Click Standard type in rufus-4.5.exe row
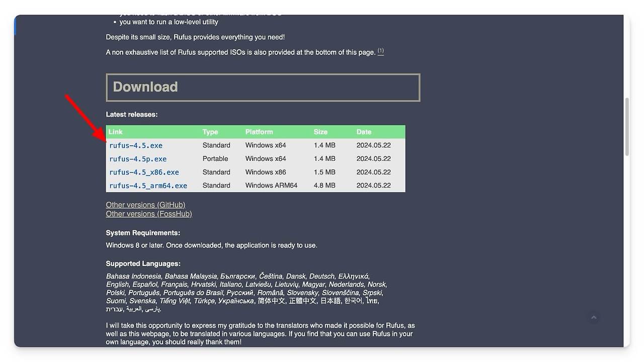The image size is (644, 362). pyautogui.click(x=216, y=145)
